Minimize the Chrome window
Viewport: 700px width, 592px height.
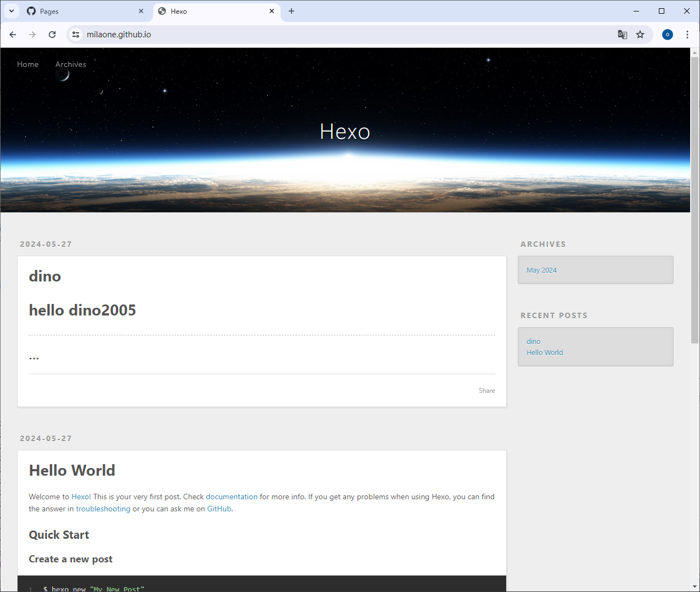pos(636,11)
